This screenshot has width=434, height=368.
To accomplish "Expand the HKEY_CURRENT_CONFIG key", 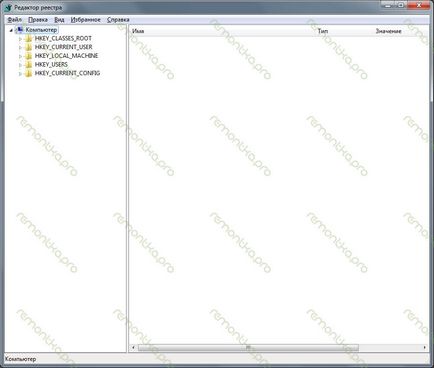I will click(x=20, y=74).
